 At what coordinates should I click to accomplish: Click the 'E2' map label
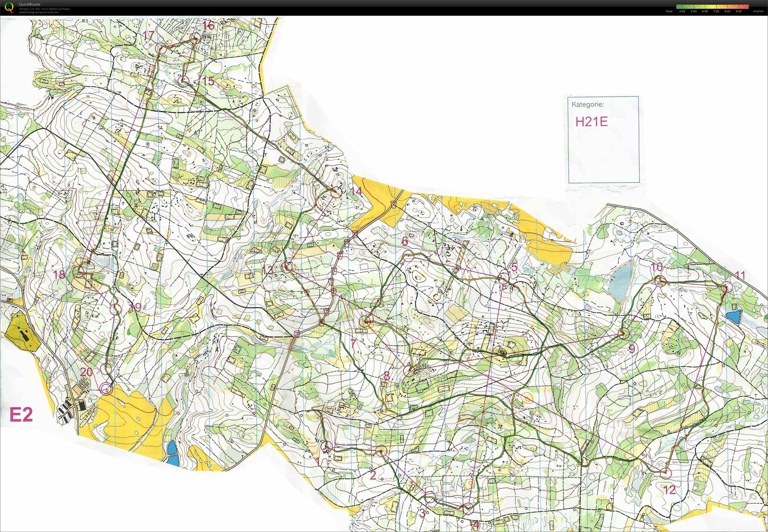(x=21, y=415)
